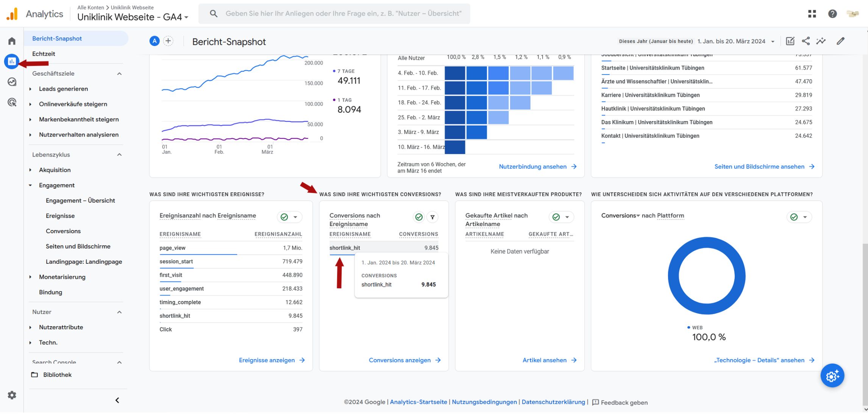The height and width of the screenshot is (414, 868).
Task: Open Seiten und Bildschirme report item
Action: 78,246
